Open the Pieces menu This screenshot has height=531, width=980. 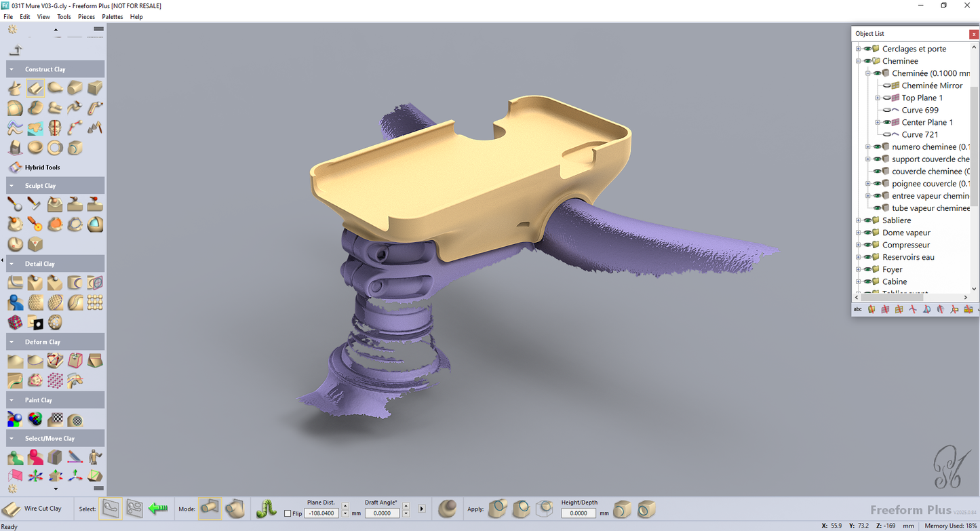coord(87,17)
